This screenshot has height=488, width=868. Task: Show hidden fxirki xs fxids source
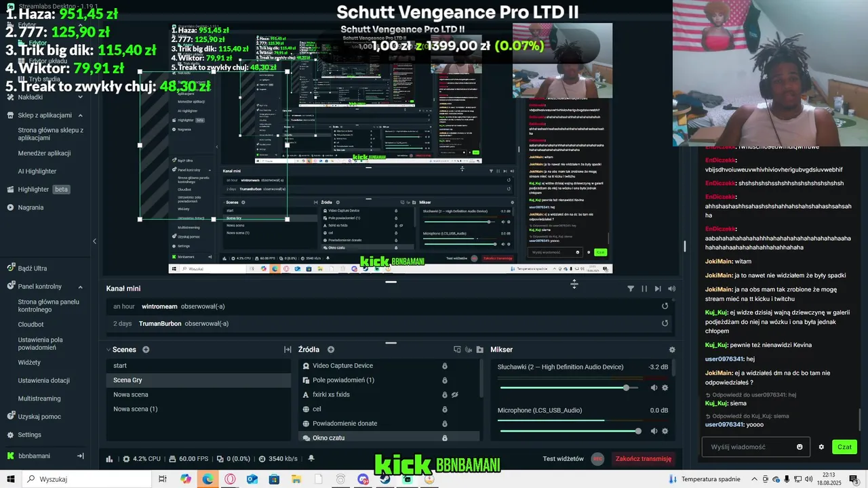click(x=456, y=394)
